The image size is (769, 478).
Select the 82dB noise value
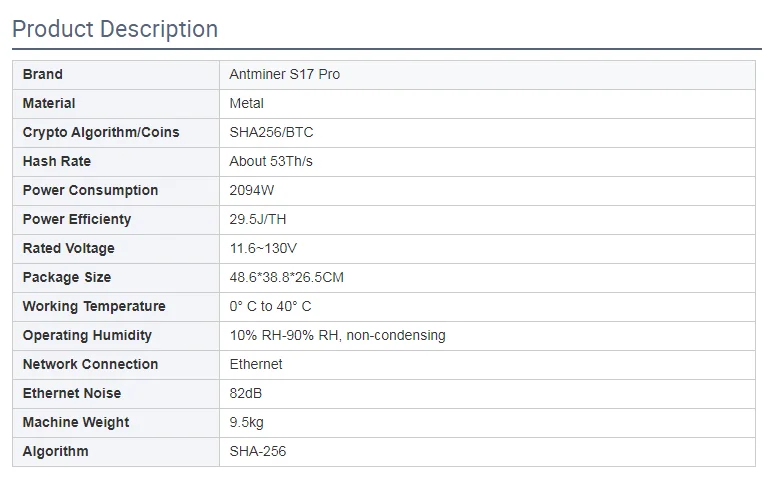[246, 393]
